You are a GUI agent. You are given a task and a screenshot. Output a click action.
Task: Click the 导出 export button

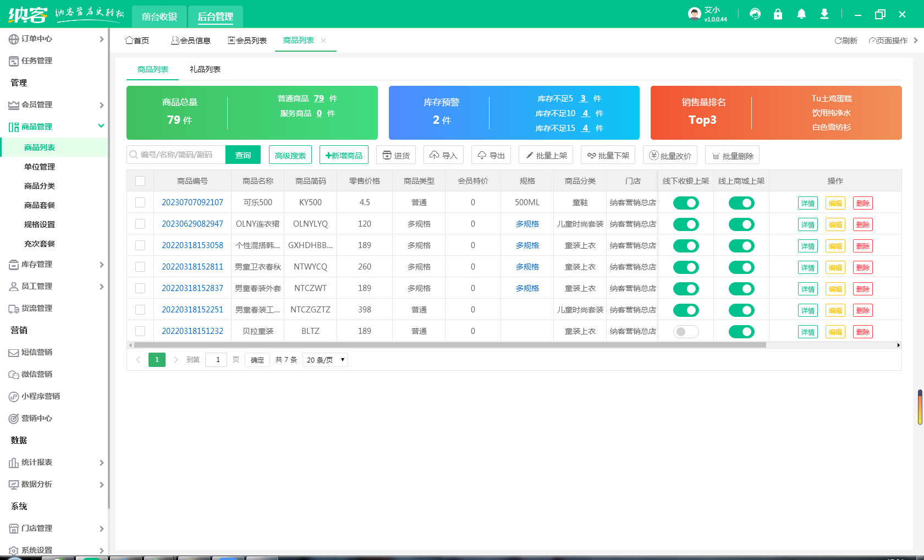[491, 155]
